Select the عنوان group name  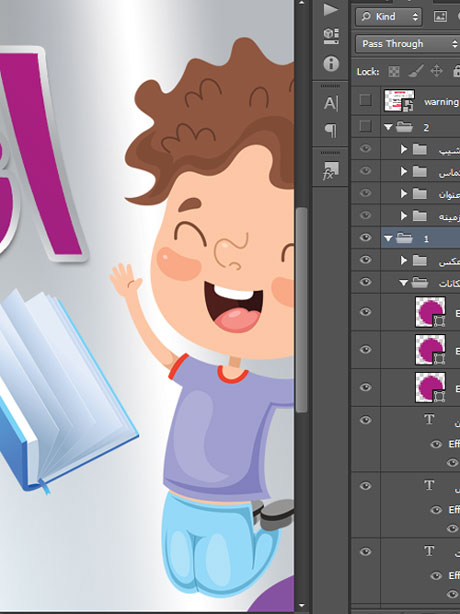point(449,194)
